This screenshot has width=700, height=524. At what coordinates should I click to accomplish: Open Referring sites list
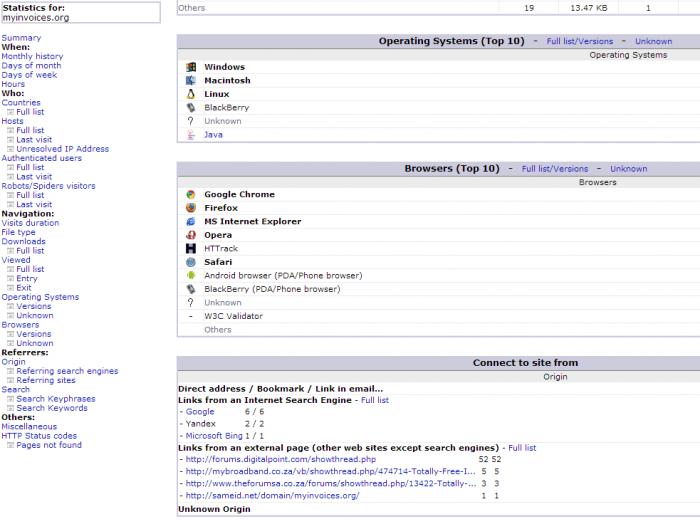[x=46, y=380]
